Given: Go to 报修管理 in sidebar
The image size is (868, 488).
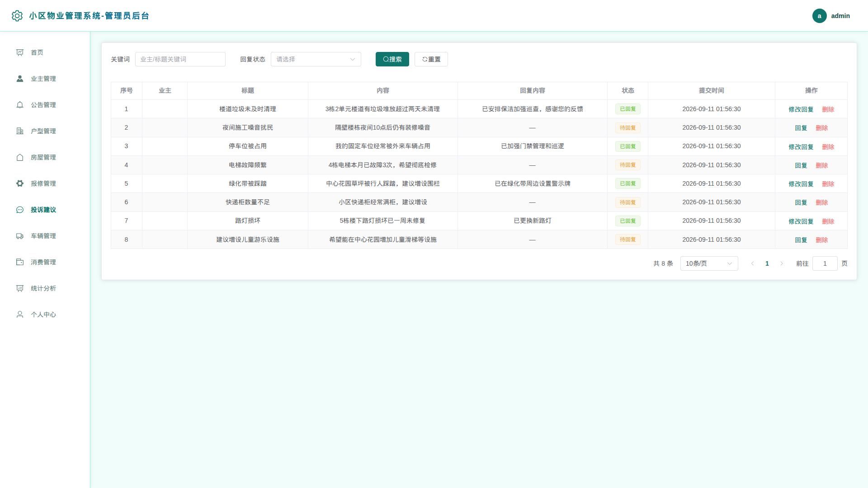Looking at the screenshot, I should click(45, 183).
